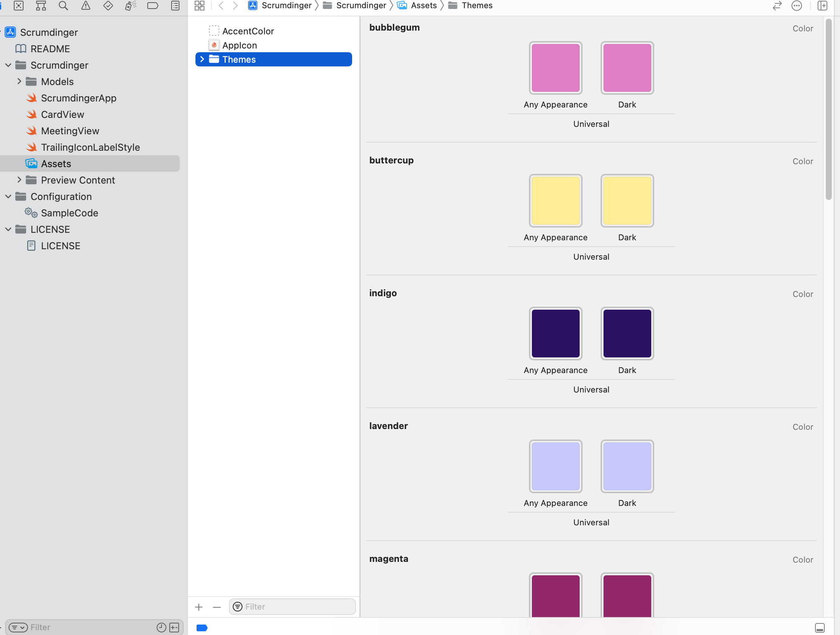Click the asset catalog Filter field

pyautogui.click(x=292, y=607)
